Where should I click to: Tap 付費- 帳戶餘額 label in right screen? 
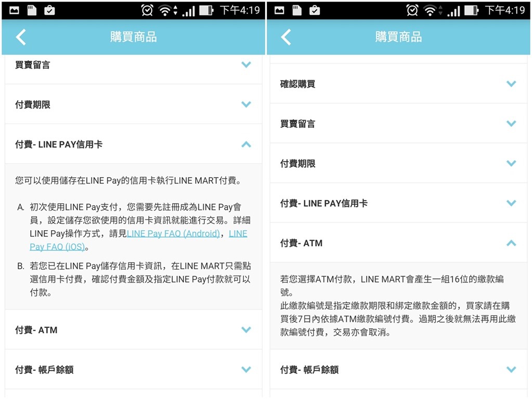pos(309,369)
